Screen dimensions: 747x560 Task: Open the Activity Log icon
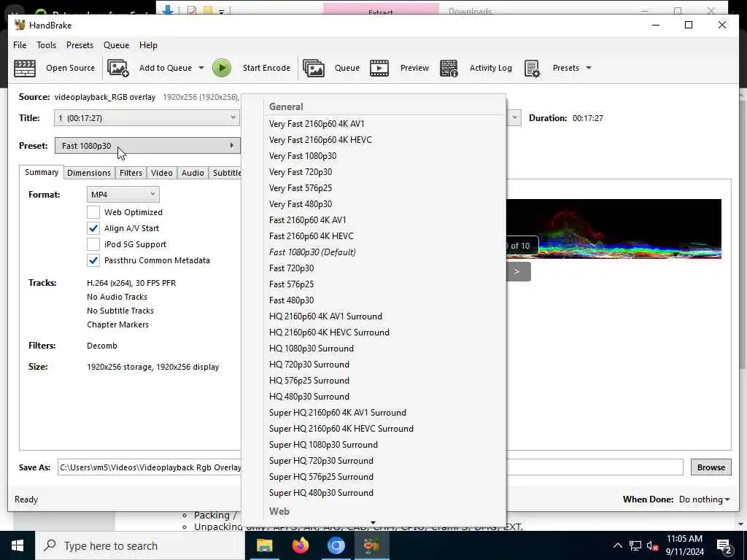click(449, 68)
